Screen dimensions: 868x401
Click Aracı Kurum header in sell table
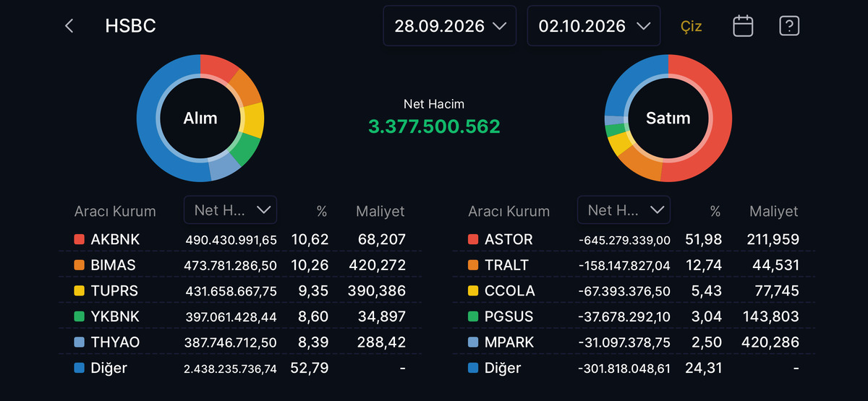pos(509,212)
